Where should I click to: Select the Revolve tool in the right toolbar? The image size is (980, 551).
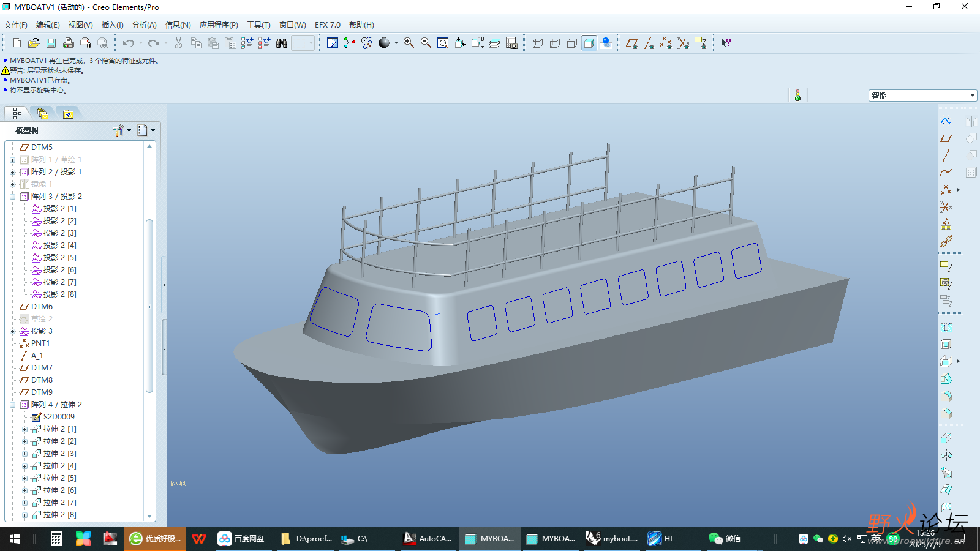[946, 455]
